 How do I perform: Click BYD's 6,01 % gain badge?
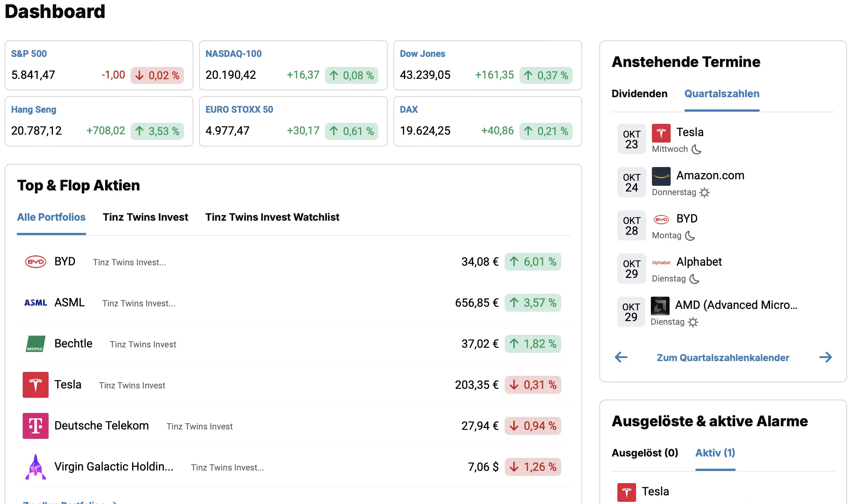pos(533,262)
